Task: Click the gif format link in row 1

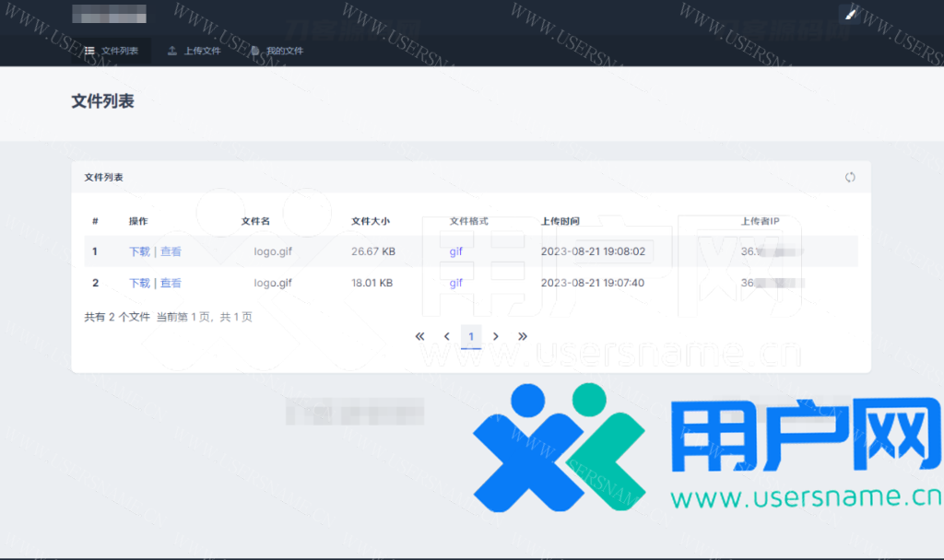Action: pyautogui.click(x=456, y=251)
